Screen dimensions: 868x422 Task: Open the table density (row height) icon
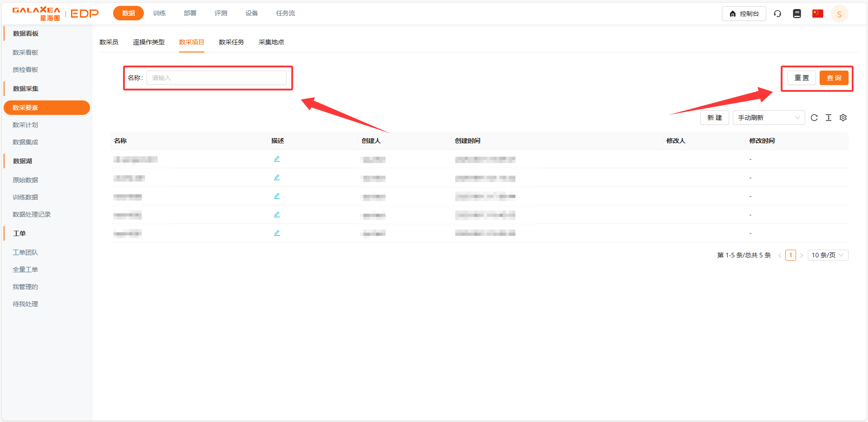click(828, 118)
